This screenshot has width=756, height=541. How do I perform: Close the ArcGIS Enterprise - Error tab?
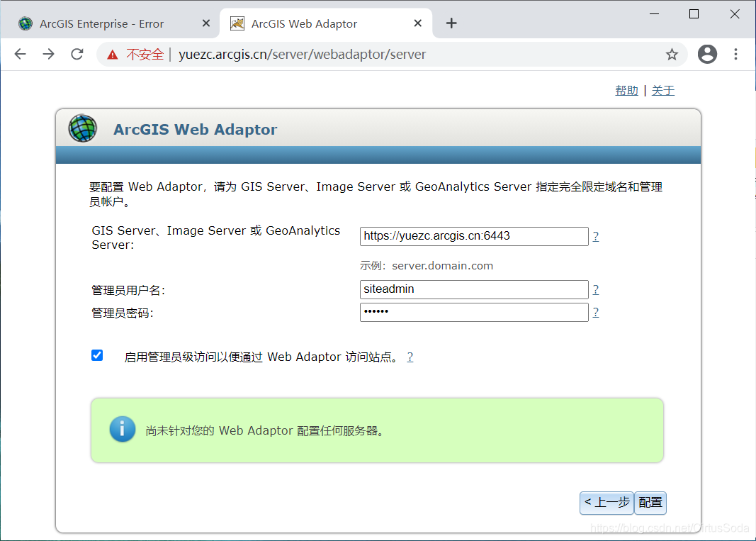(x=206, y=23)
